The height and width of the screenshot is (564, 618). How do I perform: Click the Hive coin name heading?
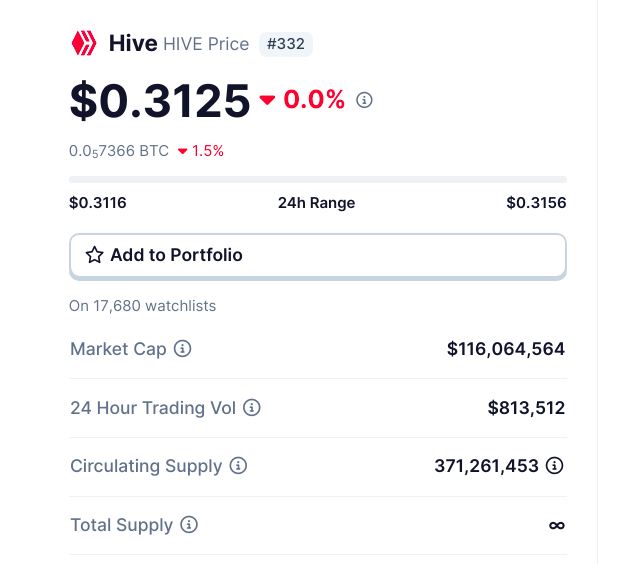(133, 43)
